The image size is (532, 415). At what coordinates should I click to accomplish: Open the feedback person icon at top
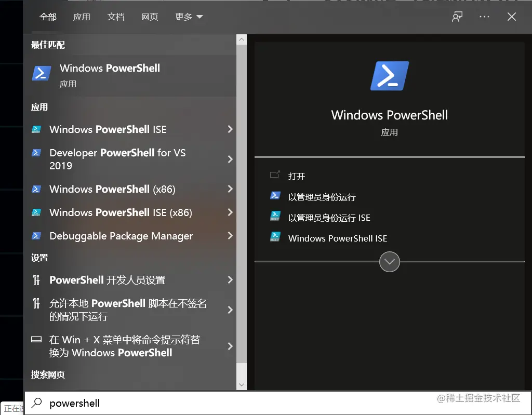457,17
